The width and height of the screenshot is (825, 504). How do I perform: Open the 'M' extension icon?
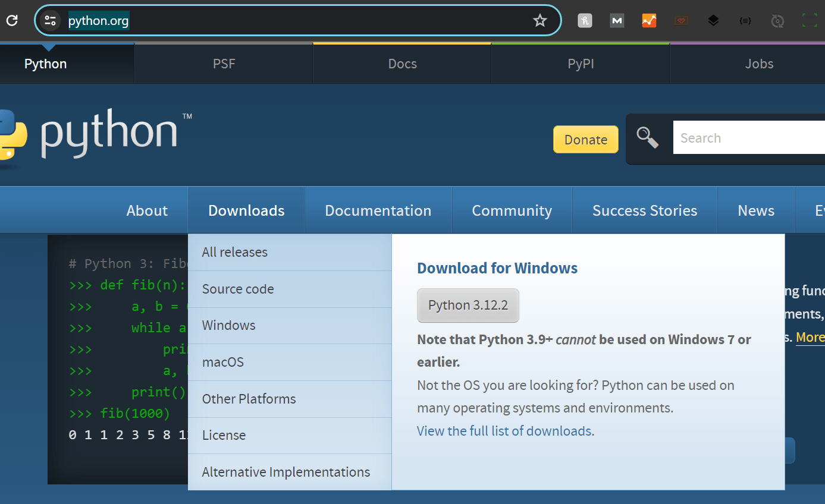click(617, 21)
